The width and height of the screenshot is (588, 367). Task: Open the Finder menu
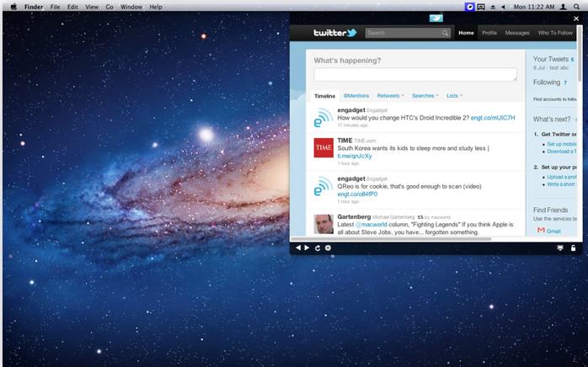click(34, 7)
